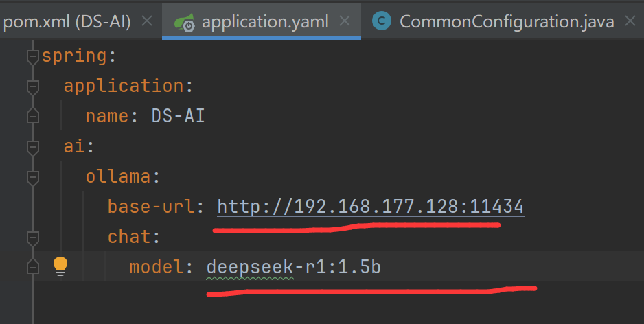This screenshot has height=324, width=644.
Task: Close the application.yaml tab
Action: (345, 21)
